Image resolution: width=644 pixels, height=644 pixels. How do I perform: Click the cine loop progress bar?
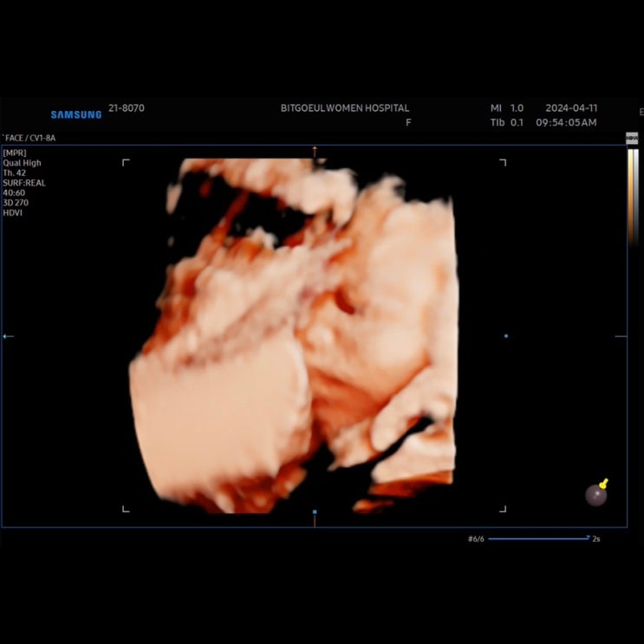click(x=539, y=538)
